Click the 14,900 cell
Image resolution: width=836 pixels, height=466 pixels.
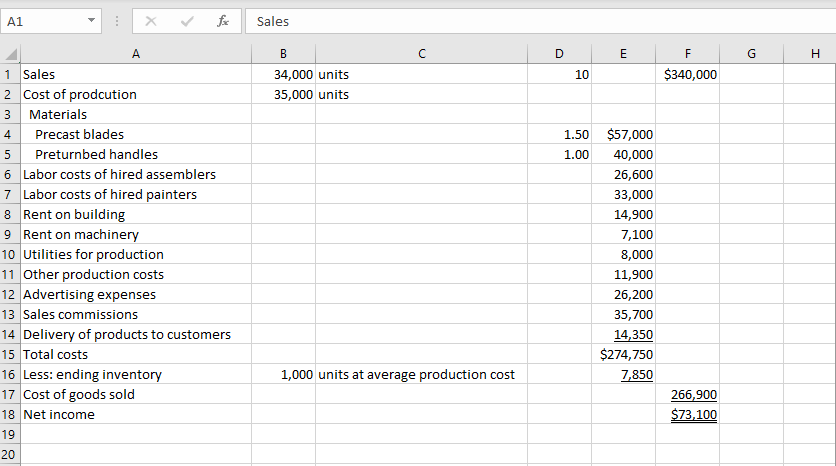pos(623,214)
